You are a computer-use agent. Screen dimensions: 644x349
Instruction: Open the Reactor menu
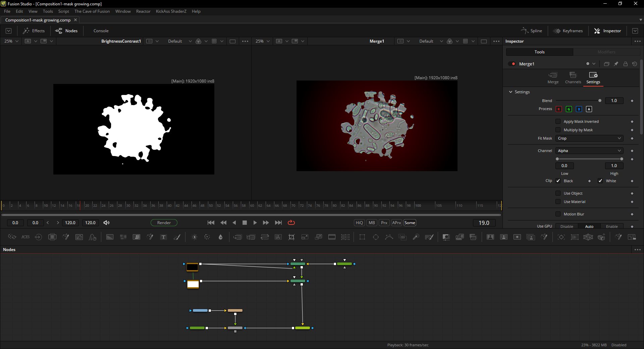(143, 11)
